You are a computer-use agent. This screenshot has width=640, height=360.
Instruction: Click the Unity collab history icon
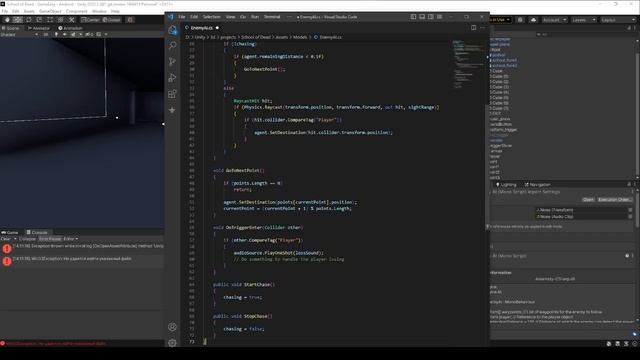[x=520, y=20]
